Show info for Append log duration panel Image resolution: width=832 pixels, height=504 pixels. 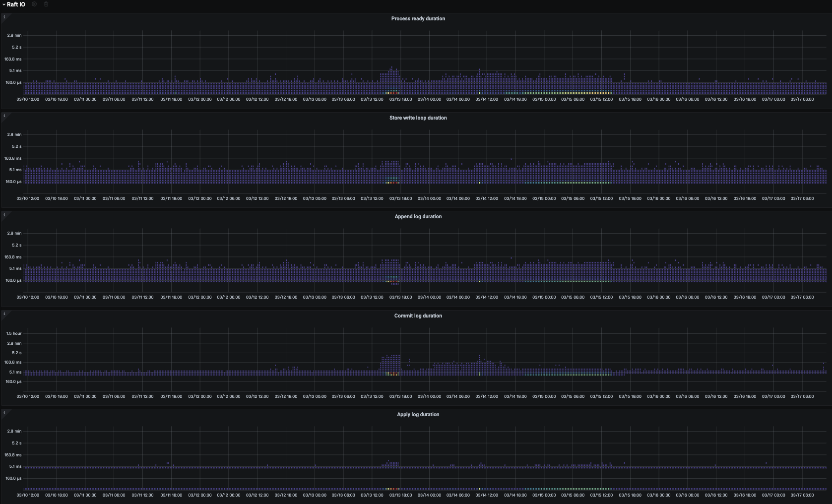[x=4, y=215]
